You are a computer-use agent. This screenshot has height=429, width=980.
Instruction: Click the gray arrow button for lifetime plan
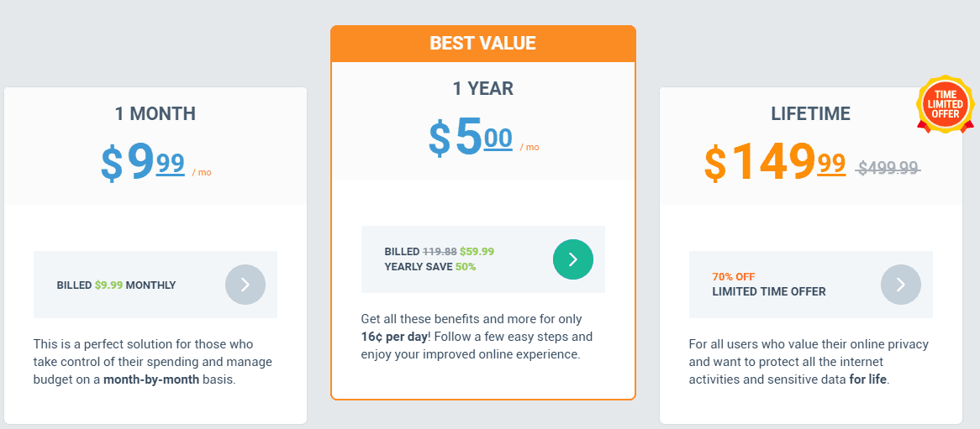point(901,285)
